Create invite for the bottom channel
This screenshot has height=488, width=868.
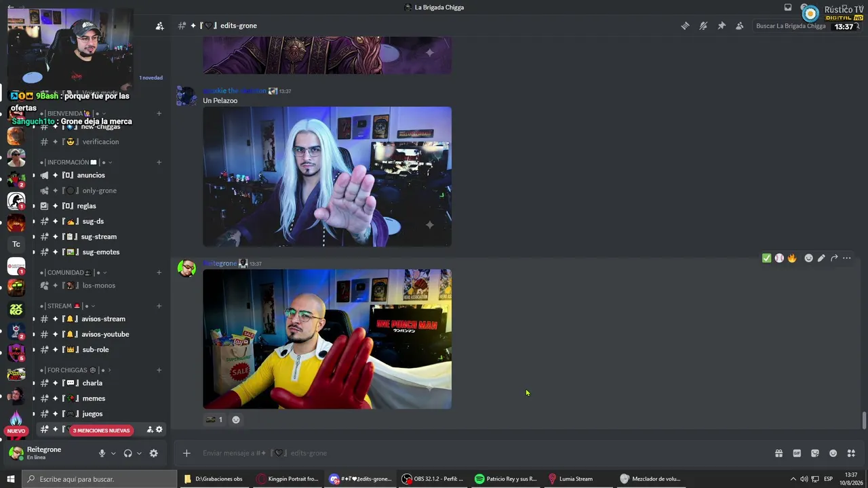(x=150, y=430)
